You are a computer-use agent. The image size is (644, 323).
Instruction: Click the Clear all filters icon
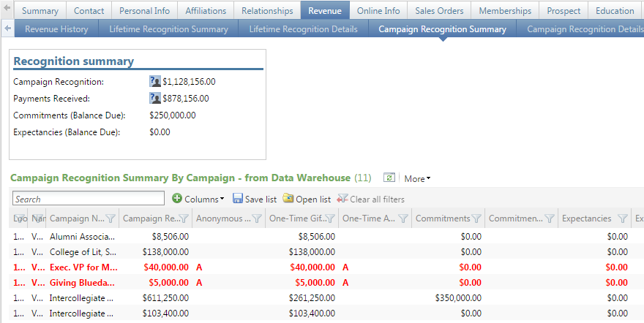(x=342, y=199)
